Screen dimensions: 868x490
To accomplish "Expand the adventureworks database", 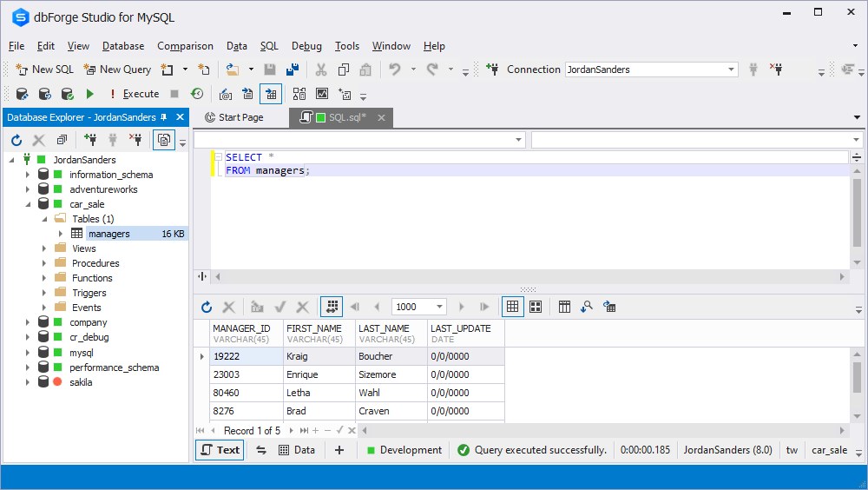I will click(x=27, y=189).
